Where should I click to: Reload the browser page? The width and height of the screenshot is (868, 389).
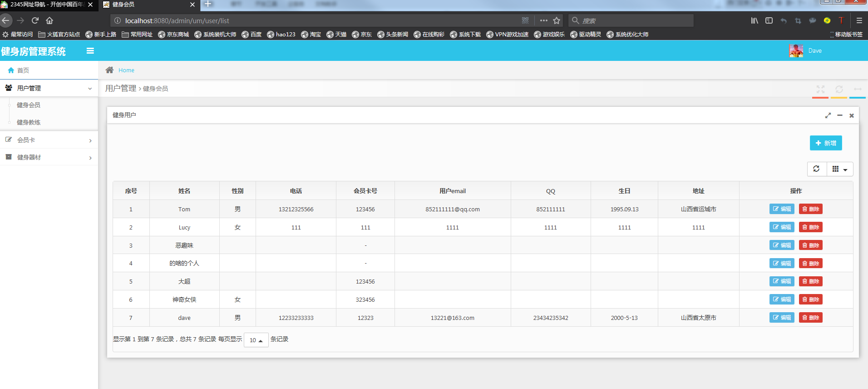(35, 20)
